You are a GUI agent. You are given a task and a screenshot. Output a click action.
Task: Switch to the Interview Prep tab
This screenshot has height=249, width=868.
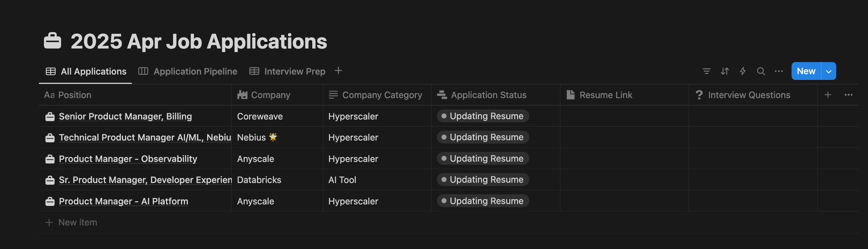pyautogui.click(x=288, y=71)
